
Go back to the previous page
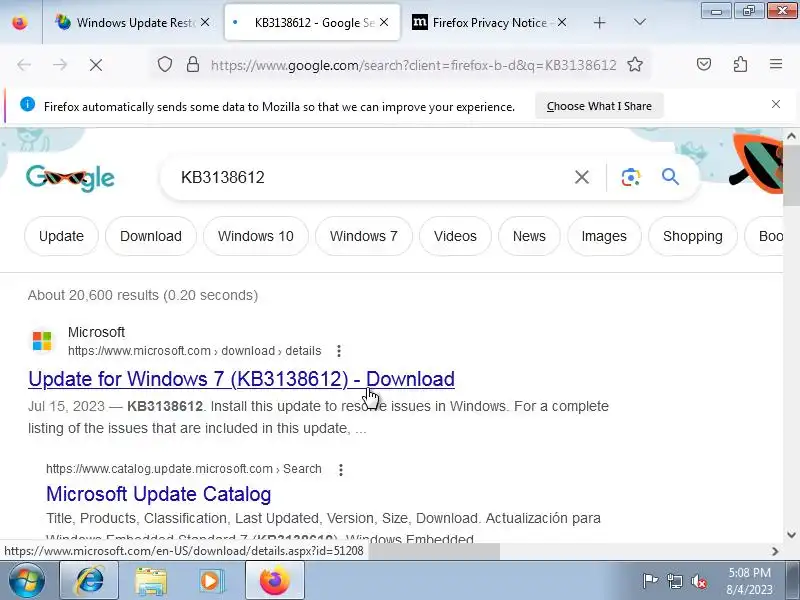[24, 65]
